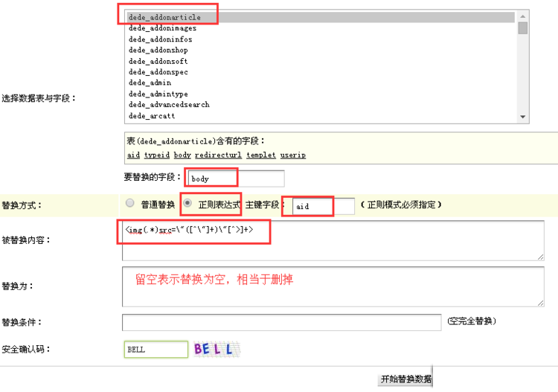
Task: Click the userip field link
Action: [293, 155]
